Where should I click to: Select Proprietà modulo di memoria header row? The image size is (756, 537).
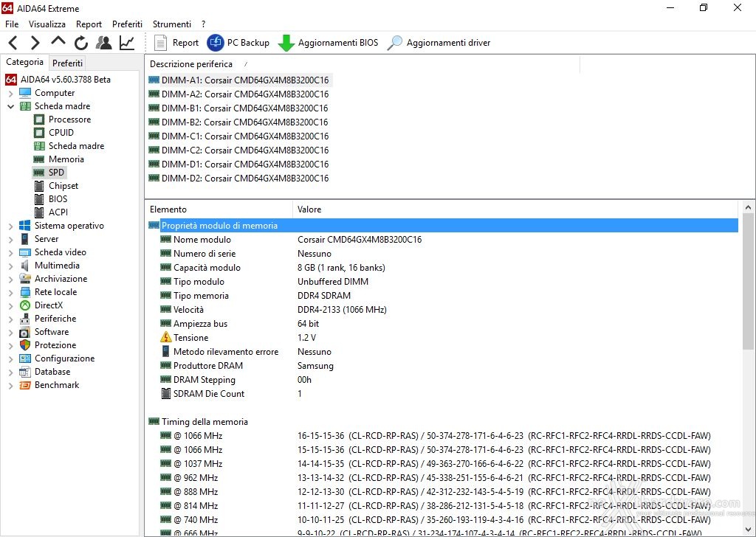click(443, 226)
